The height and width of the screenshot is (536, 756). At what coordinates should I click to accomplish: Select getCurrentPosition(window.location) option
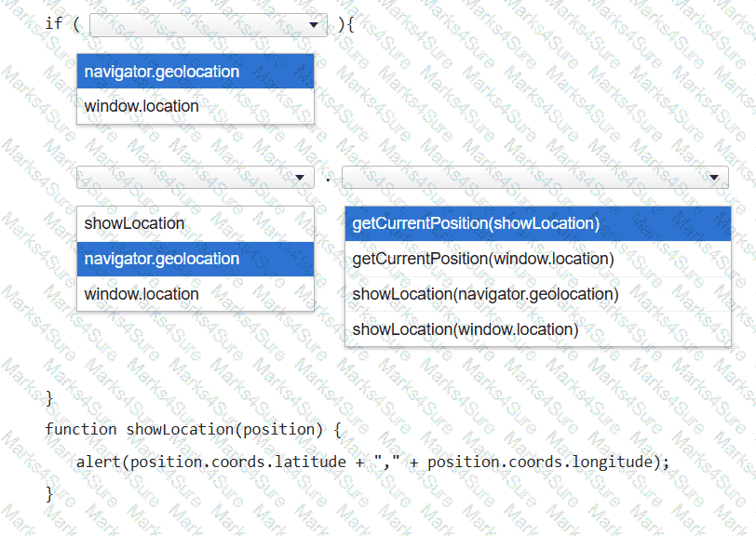538,259
